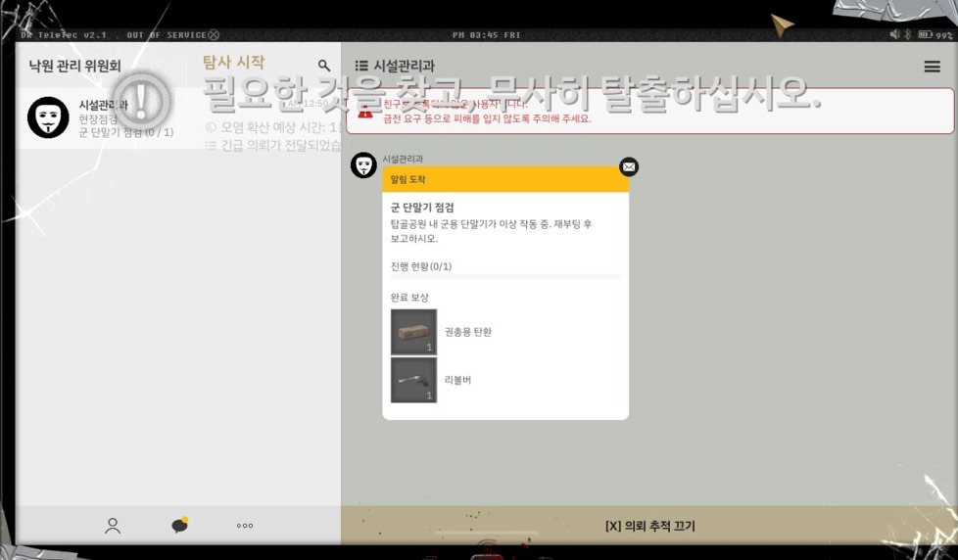The height and width of the screenshot is (560, 958).
Task: Turn off tracking via [X] 의뢰 추적 끄기
Action: (650, 526)
